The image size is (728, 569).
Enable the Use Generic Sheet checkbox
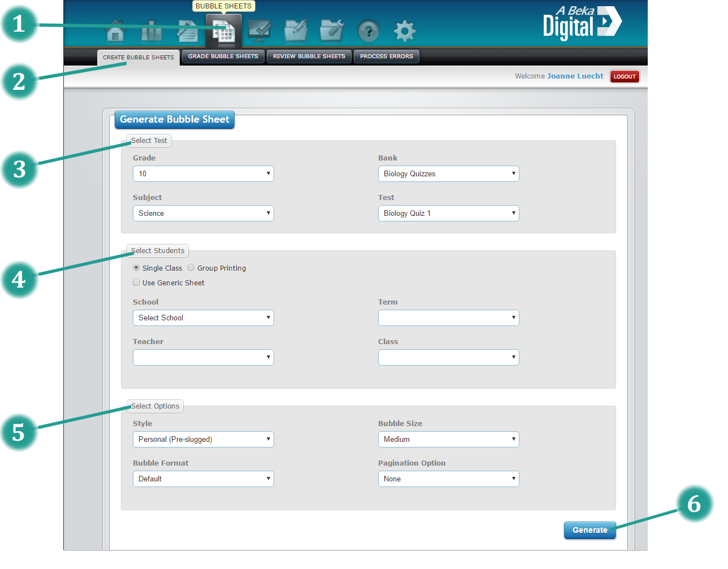[136, 283]
